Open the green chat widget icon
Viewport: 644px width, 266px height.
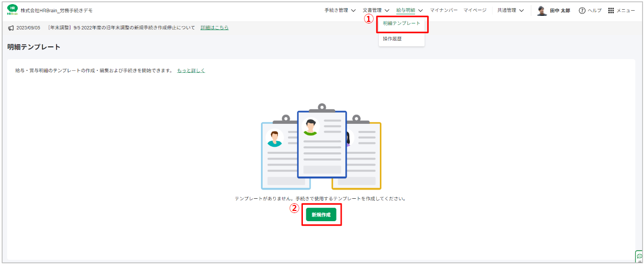(639, 256)
